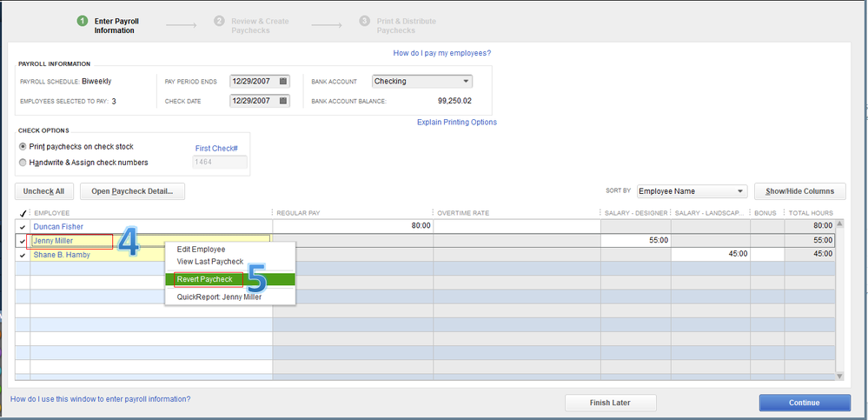Toggle the checkmark for Shane B. Hamby
The height and width of the screenshot is (420, 868).
point(22,255)
